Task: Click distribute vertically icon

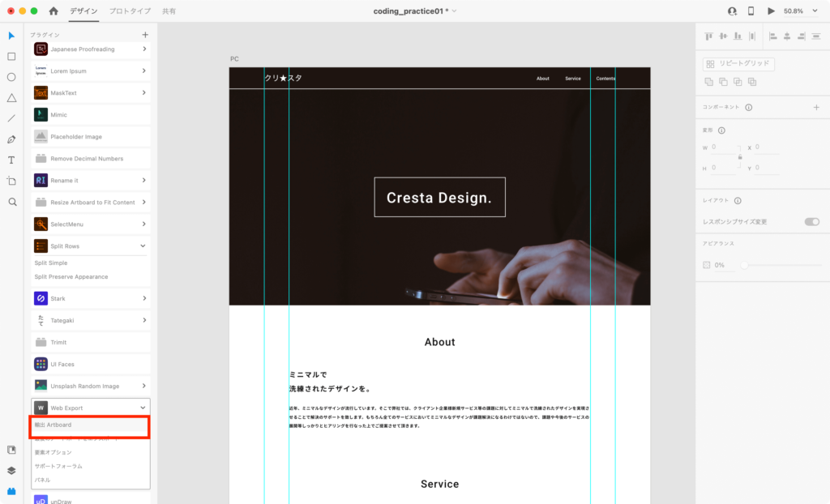Action: (815, 36)
